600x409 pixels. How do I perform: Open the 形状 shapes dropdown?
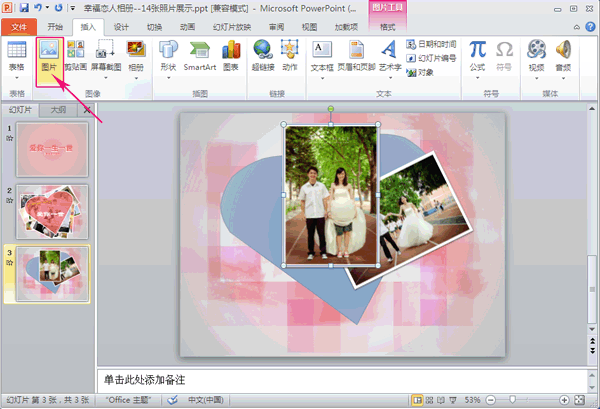point(168,73)
